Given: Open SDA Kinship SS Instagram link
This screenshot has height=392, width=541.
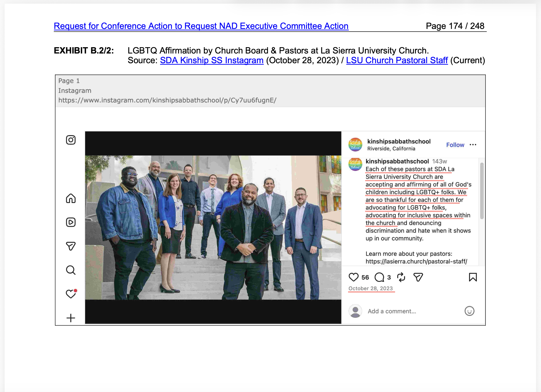Looking at the screenshot, I should pyautogui.click(x=212, y=60).
